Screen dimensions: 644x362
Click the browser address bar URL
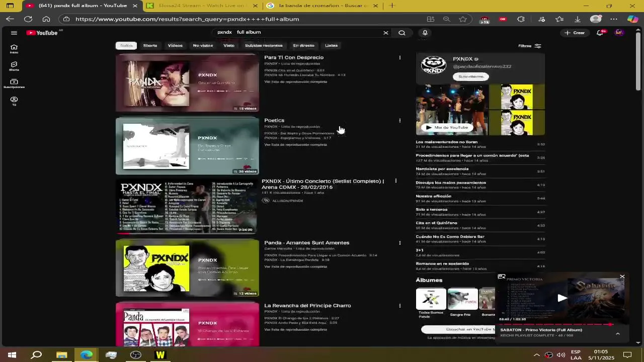point(187,19)
